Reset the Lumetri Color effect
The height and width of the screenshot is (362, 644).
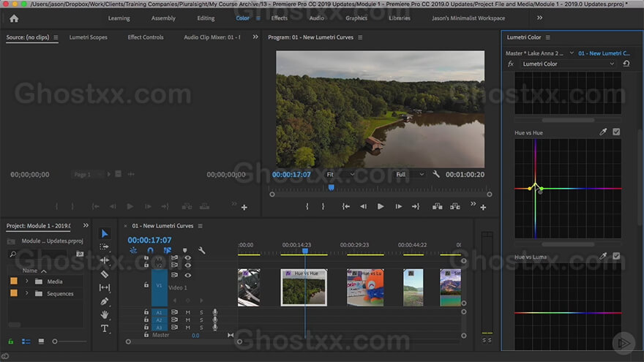coord(626,64)
